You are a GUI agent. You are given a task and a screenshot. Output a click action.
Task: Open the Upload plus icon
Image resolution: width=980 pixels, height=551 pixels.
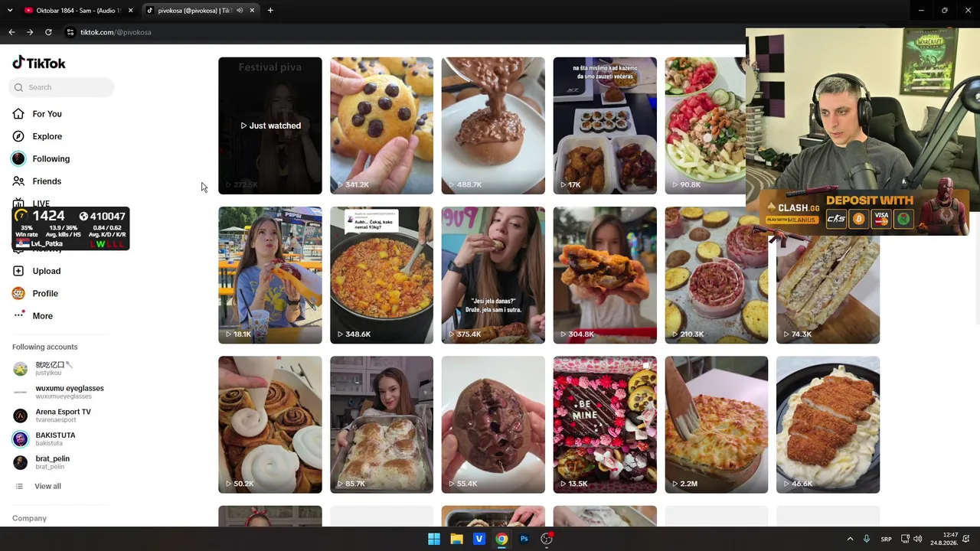click(x=18, y=271)
